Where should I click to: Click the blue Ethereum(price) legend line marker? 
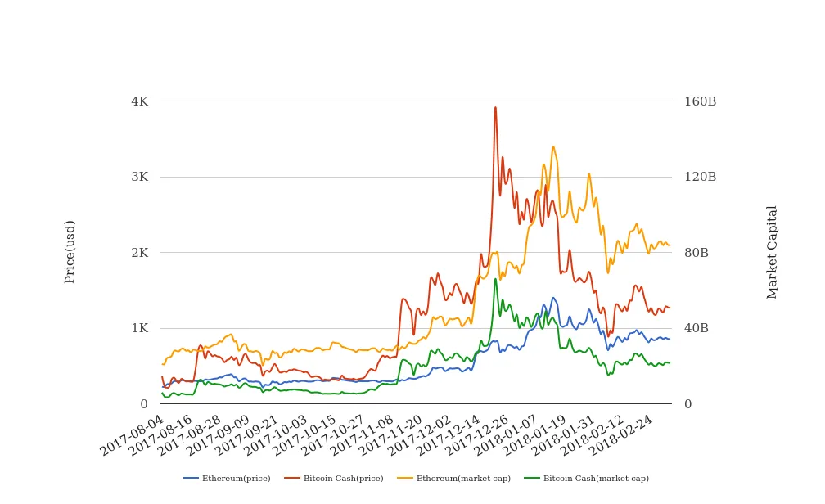pos(191,478)
